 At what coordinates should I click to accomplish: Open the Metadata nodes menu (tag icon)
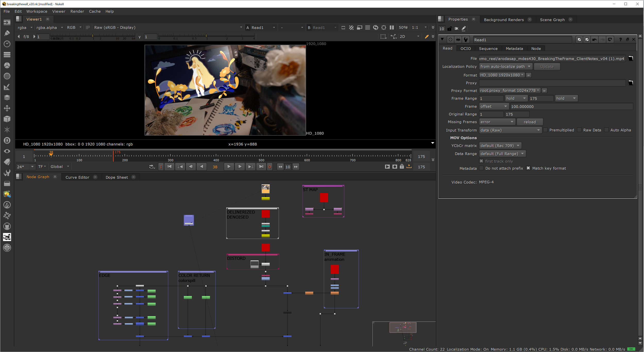[7, 162]
